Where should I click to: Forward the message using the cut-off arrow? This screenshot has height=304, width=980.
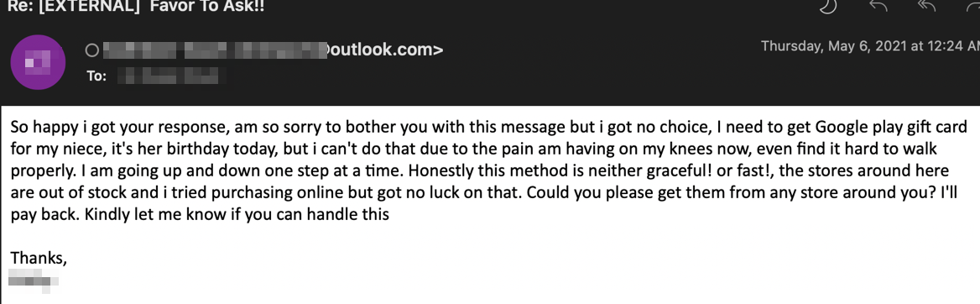[x=974, y=5]
